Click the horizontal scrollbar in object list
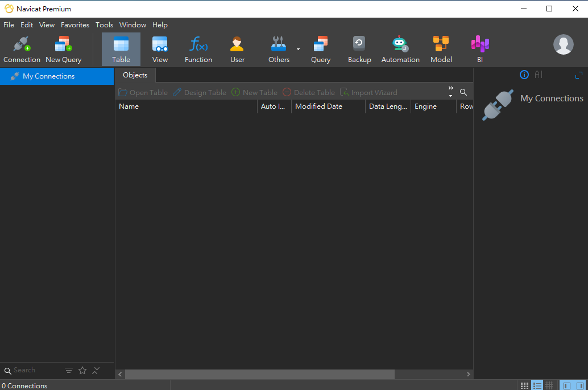588x390 pixels. tap(259, 374)
